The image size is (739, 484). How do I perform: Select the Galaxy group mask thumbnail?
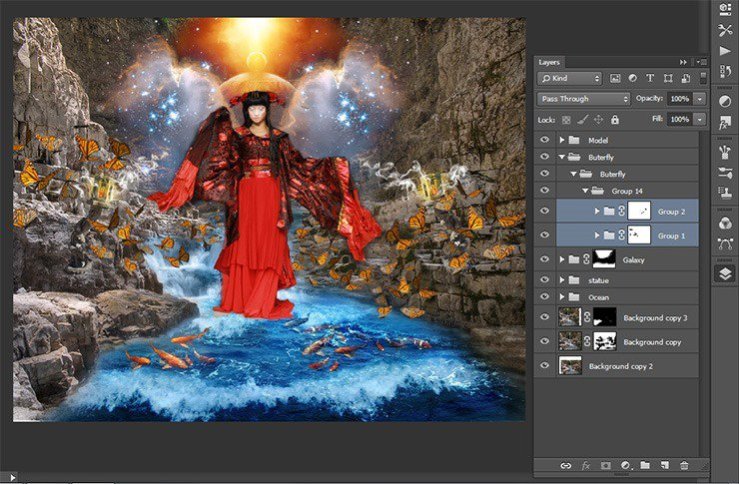[604, 259]
